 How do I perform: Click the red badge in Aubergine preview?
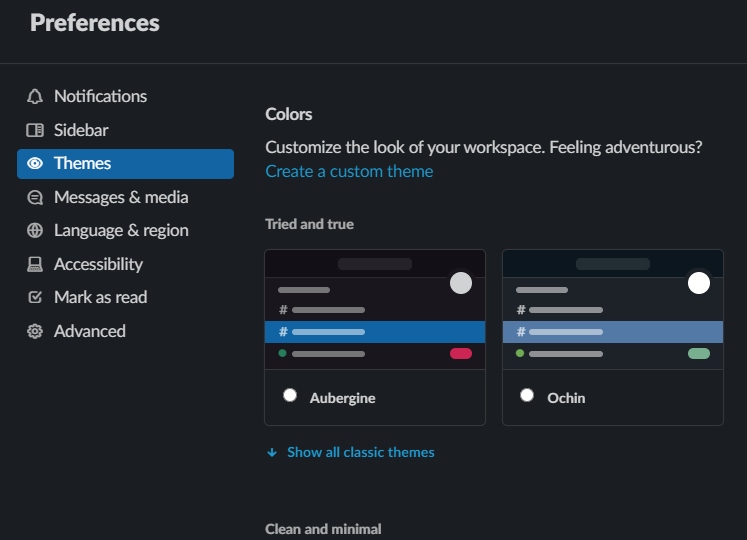pos(461,354)
